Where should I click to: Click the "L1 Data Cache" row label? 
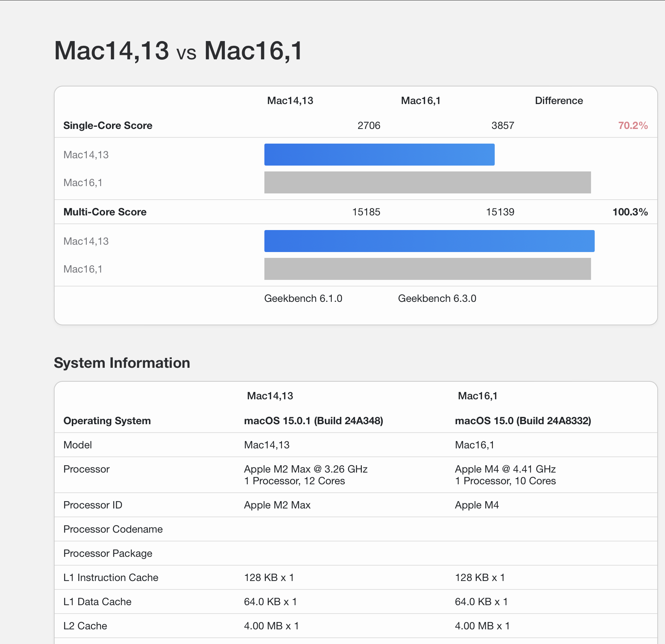point(97,602)
